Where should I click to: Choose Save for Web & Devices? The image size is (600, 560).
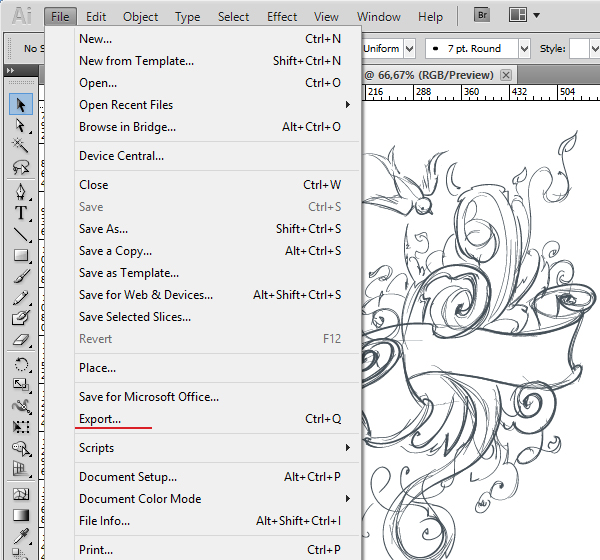coord(146,295)
